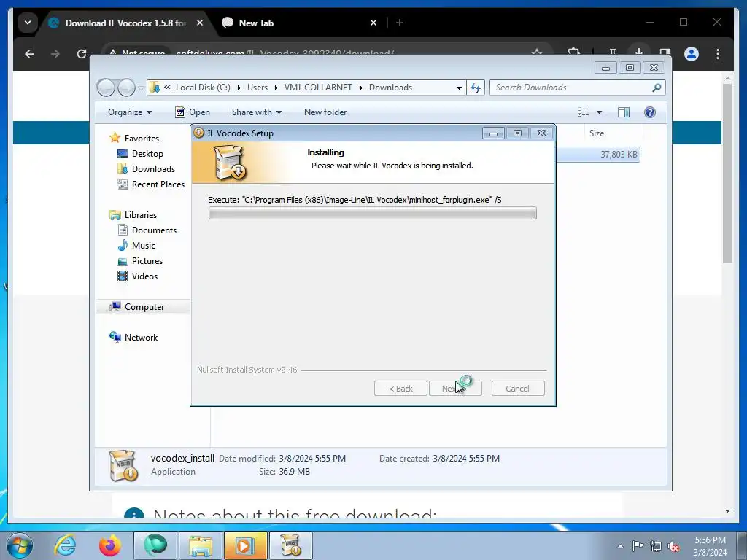The height and width of the screenshot is (560, 747).
Task: Click the network tray icon
Action: click(656, 547)
